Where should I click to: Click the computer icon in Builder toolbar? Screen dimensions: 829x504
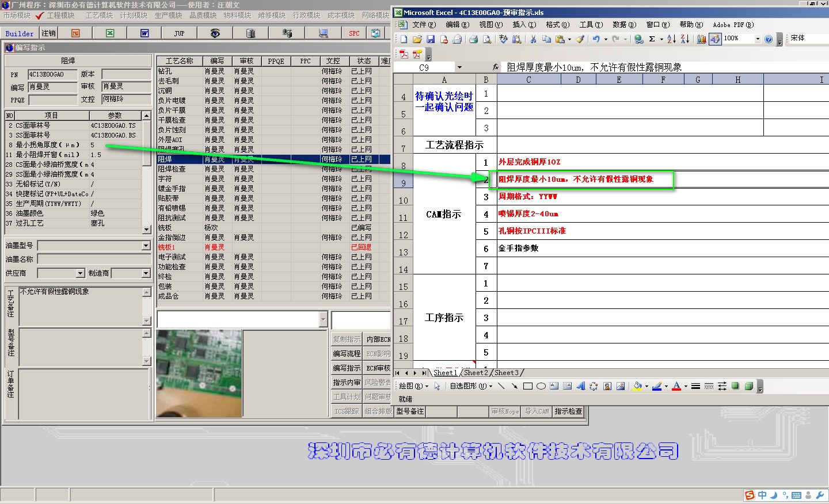[323, 33]
